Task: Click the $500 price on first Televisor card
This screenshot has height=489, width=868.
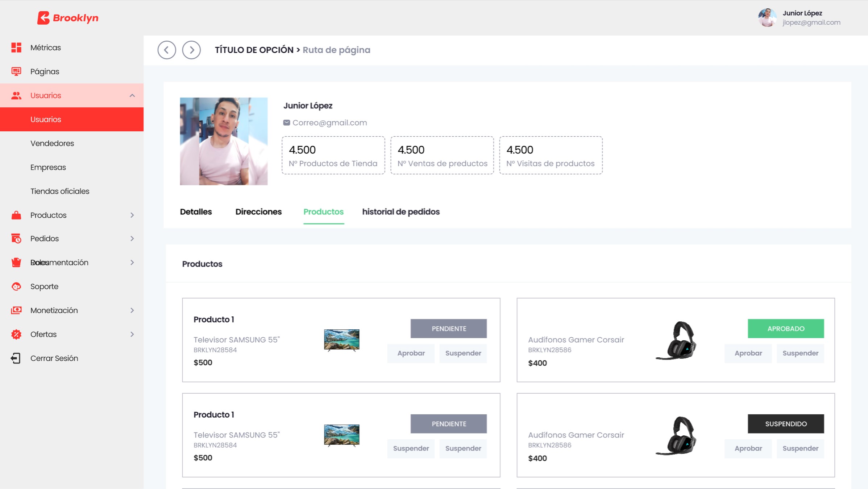Action: click(x=203, y=362)
